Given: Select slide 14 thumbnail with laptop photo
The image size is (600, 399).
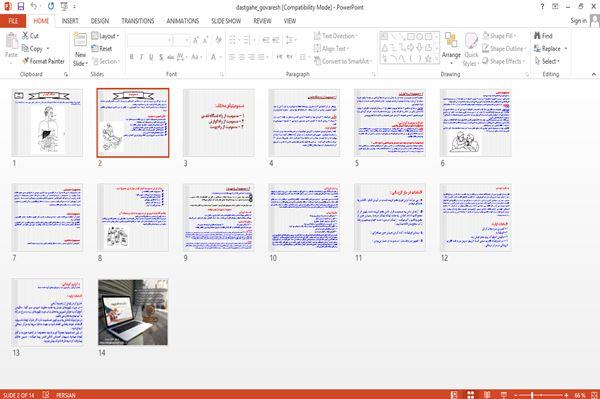Looking at the screenshot, I should [133, 312].
